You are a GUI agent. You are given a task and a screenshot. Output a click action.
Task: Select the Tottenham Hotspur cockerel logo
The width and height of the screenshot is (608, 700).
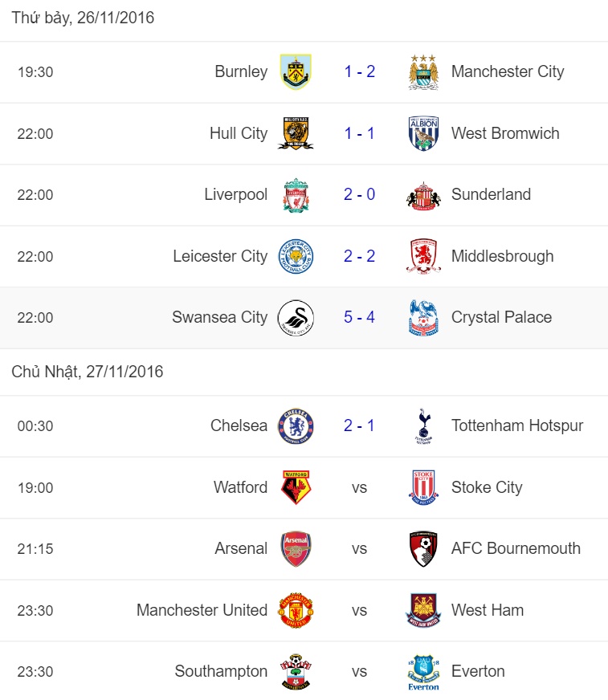[x=423, y=426]
